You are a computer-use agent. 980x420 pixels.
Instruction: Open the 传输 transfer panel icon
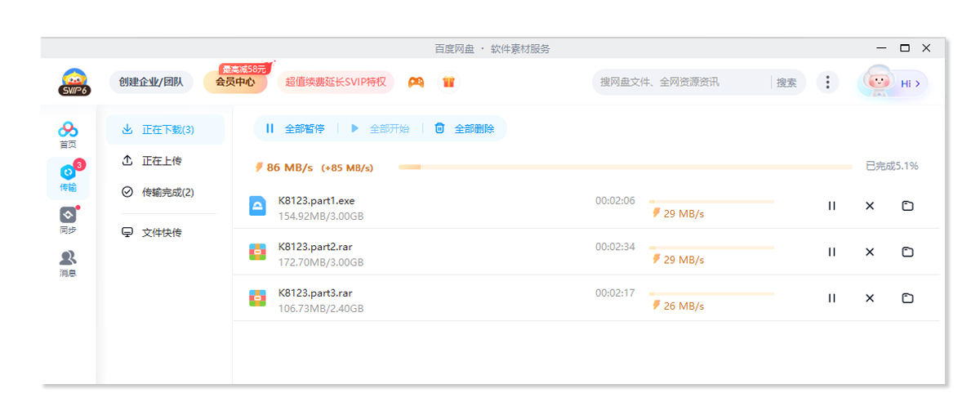pyautogui.click(x=68, y=178)
